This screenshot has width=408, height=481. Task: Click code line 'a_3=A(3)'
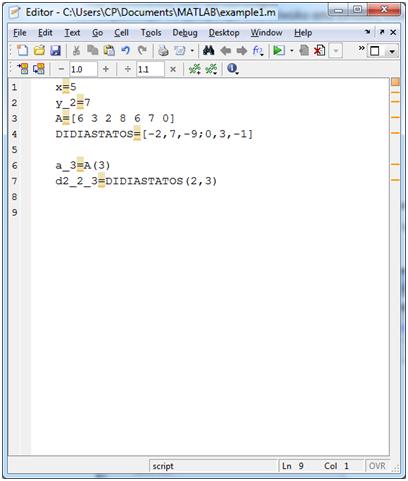tap(83, 165)
